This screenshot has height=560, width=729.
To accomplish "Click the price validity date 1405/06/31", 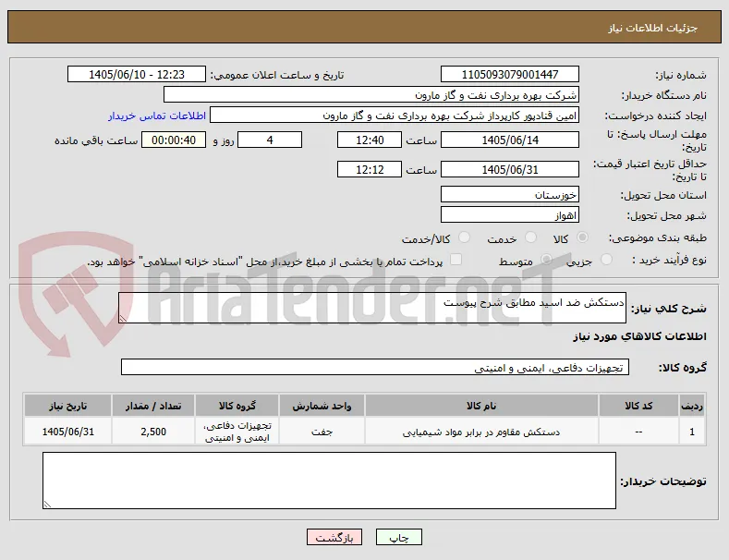I will pyautogui.click(x=509, y=169).
